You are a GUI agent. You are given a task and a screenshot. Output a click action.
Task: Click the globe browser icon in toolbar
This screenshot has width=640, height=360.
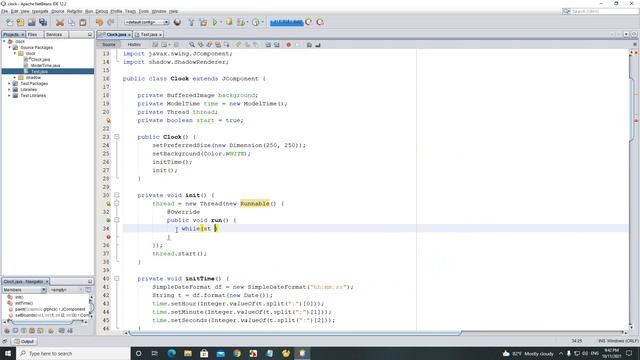177,22
